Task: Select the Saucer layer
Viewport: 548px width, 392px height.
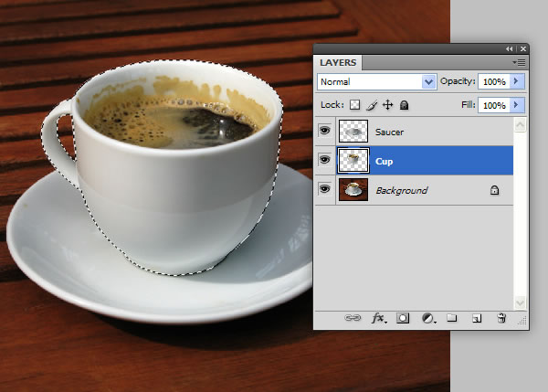Action: click(x=414, y=132)
